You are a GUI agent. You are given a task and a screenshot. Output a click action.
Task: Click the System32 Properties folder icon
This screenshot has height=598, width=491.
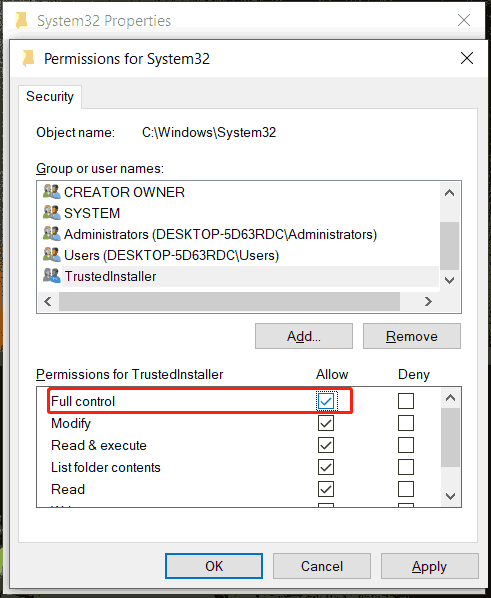tap(22, 20)
